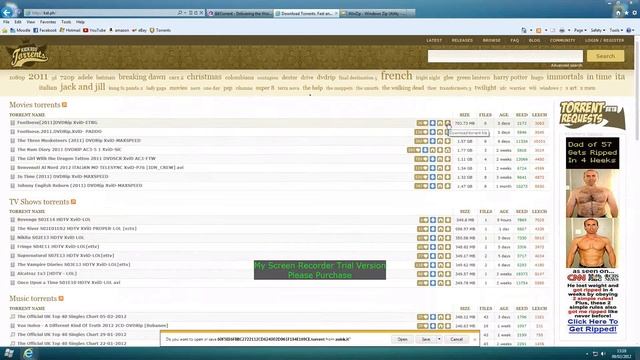Image resolution: width=640 pixels, height=360 pixels.
Task: Switch to the BitTorrent browser tab
Action: pos(239,13)
